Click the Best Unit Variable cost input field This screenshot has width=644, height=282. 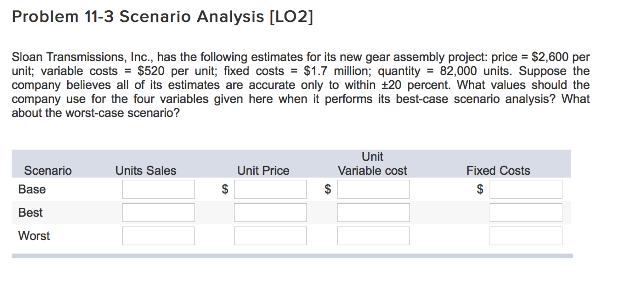pyautogui.click(x=373, y=213)
